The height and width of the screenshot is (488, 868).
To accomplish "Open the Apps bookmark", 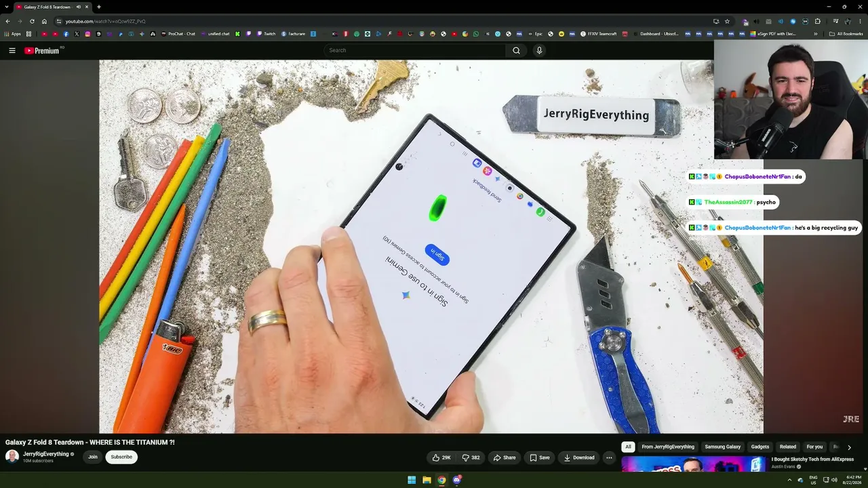I will click(x=13, y=34).
